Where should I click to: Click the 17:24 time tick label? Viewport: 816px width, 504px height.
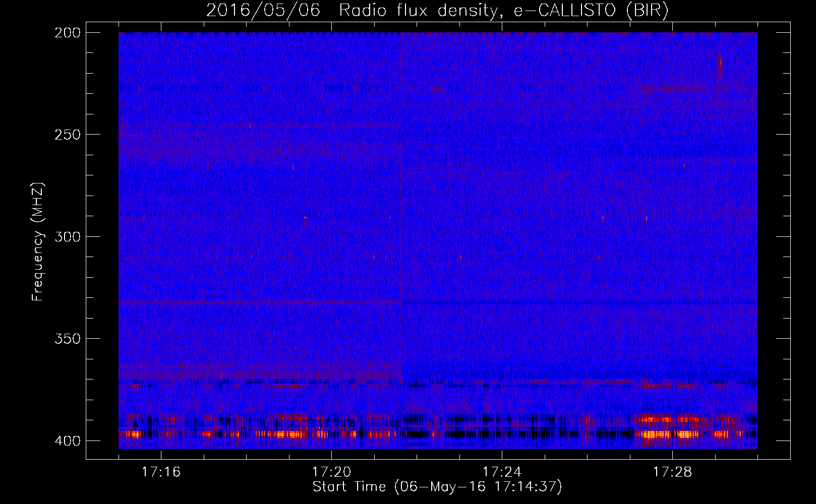[x=502, y=472]
